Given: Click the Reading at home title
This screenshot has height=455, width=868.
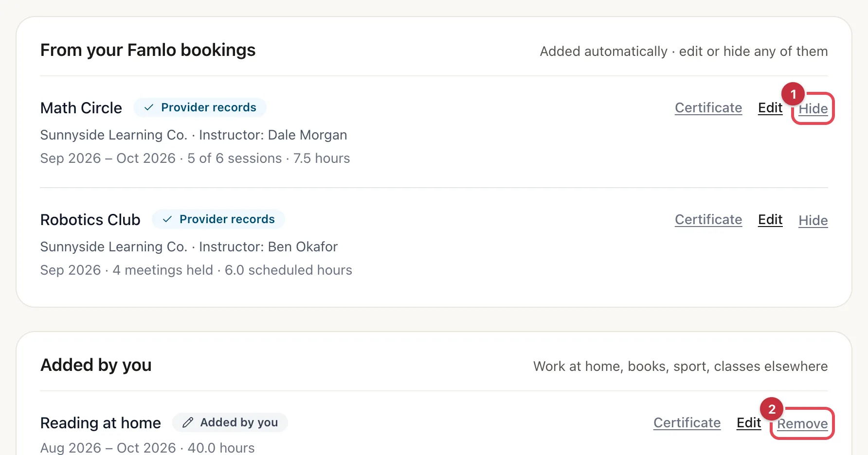Looking at the screenshot, I should pos(101,423).
